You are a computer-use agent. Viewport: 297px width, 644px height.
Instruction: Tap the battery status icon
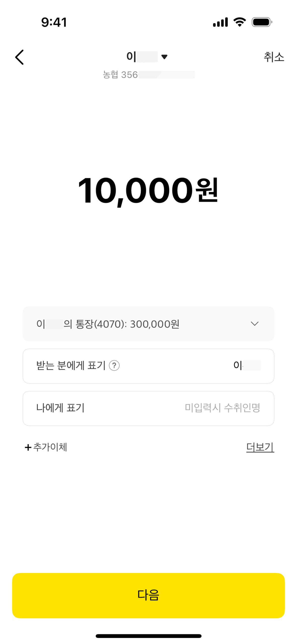[262, 22]
